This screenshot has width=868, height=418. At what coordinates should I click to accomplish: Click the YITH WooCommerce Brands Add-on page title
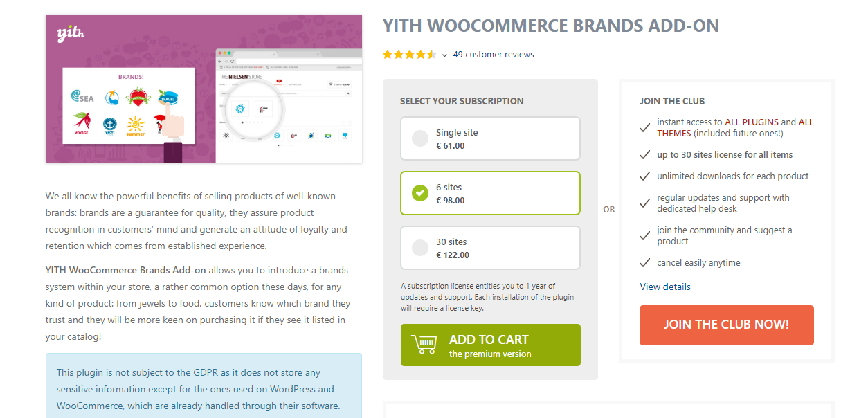tap(551, 26)
